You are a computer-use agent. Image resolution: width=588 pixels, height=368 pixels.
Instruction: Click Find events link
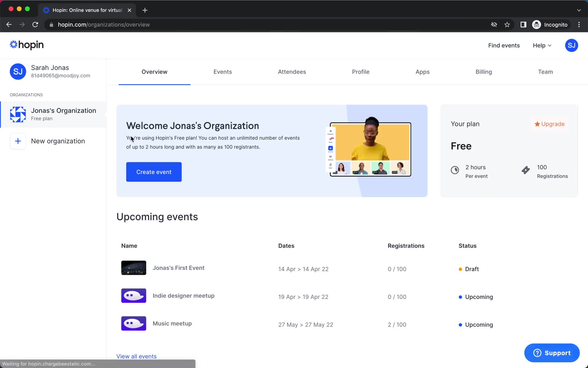(504, 45)
